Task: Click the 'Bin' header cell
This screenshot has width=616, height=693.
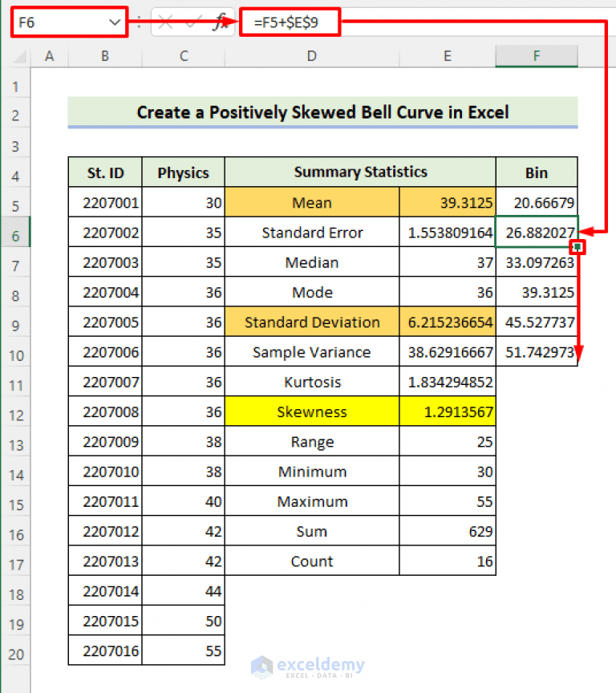Action: click(x=537, y=172)
